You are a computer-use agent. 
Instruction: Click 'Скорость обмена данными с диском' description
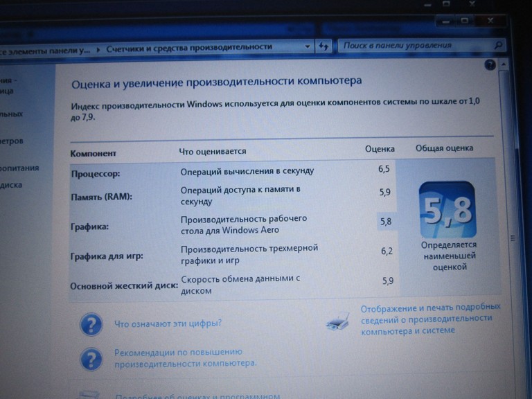click(x=240, y=285)
